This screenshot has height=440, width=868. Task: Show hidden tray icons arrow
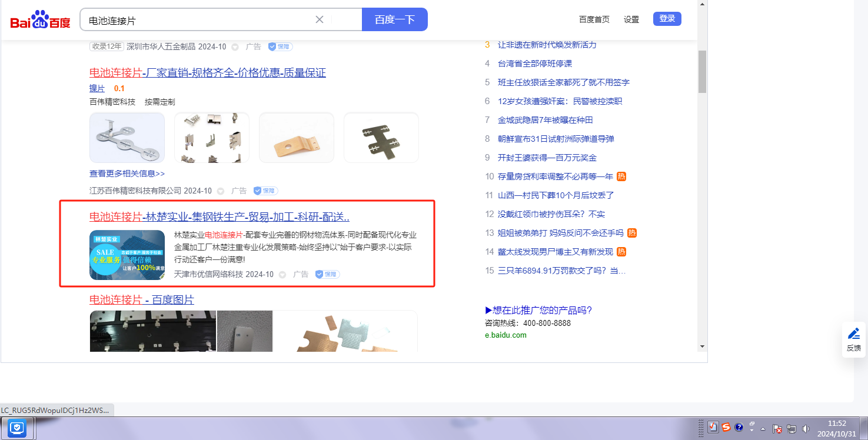(x=763, y=428)
